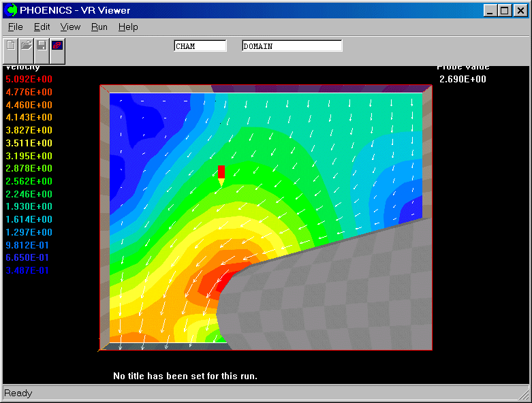
Task: Click the 1.614E+00 legend value
Action: click(x=29, y=220)
